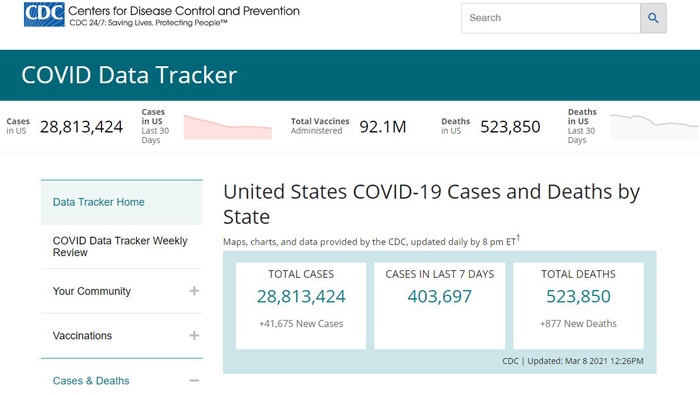Expand the Your Community section
This screenshot has height=395, width=700.
[194, 291]
